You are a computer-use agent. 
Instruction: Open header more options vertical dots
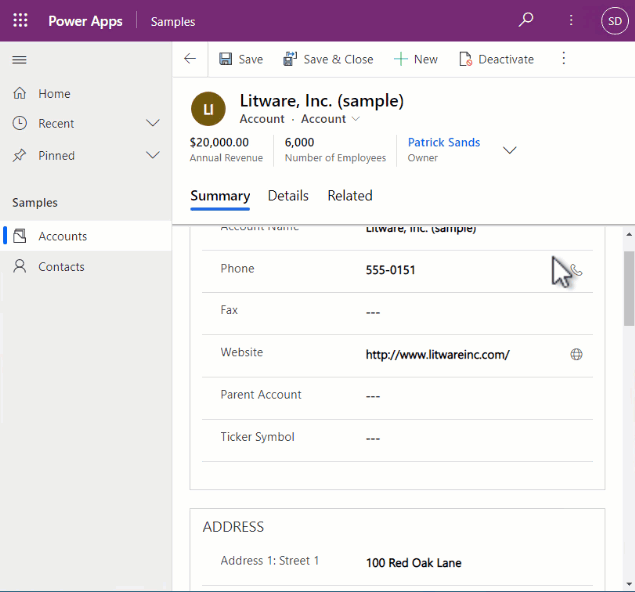click(x=571, y=20)
